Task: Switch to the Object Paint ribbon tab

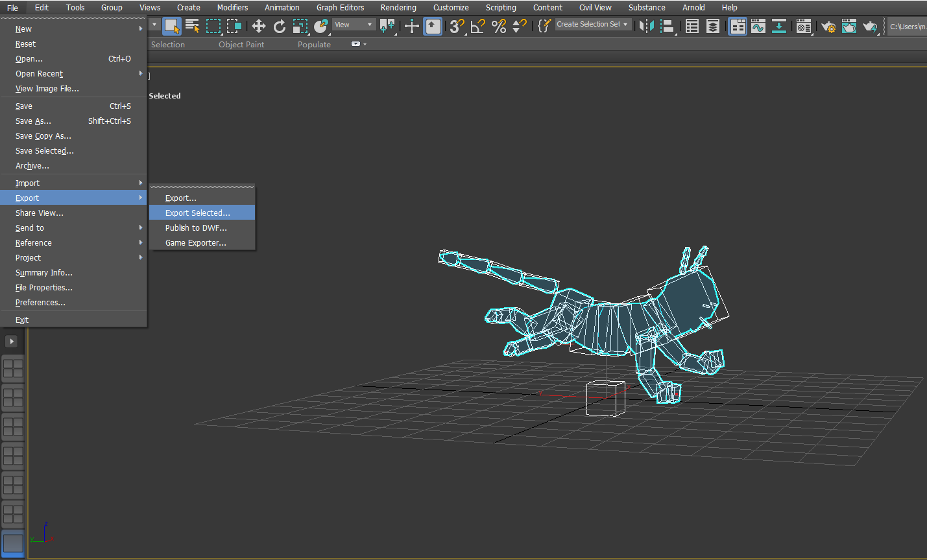Action: 241,44
